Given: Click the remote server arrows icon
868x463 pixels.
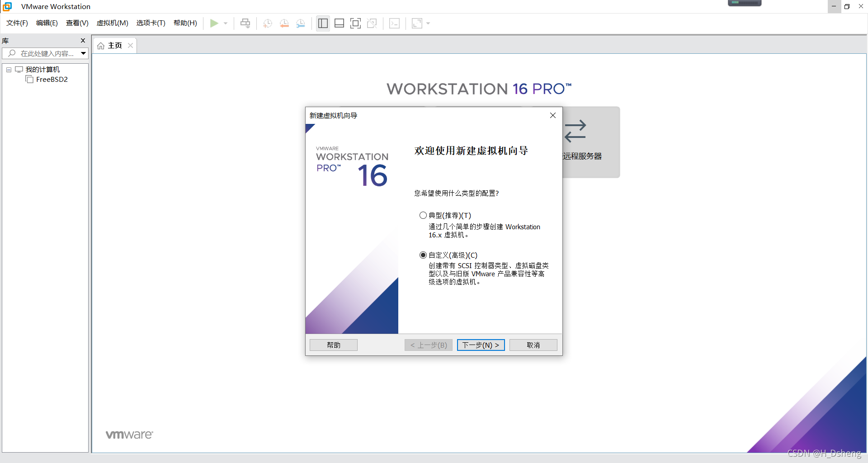Looking at the screenshot, I should [575, 131].
